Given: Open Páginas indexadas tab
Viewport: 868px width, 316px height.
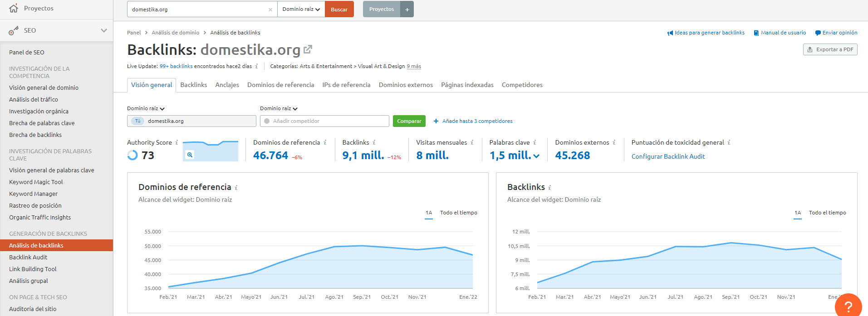Looking at the screenshot, I should 467,85.
